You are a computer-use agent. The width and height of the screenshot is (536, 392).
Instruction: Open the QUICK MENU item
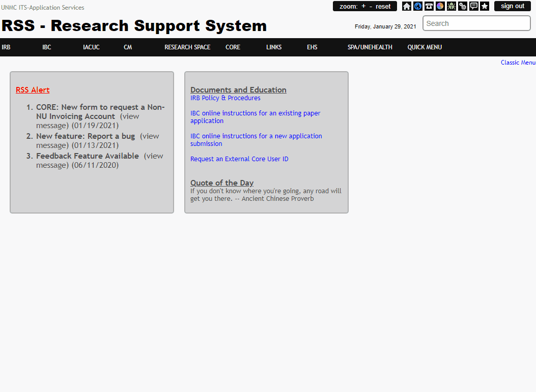(425, 47)
